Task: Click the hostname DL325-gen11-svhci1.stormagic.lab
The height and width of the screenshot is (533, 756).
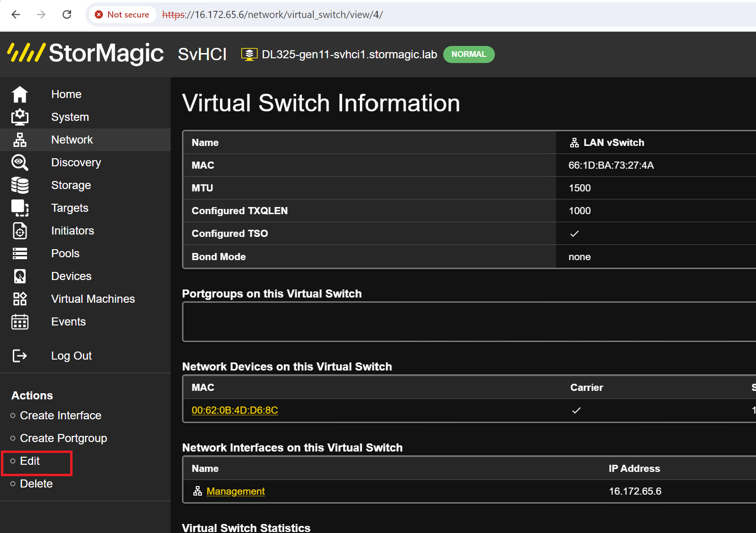Action: pos(349,54)
